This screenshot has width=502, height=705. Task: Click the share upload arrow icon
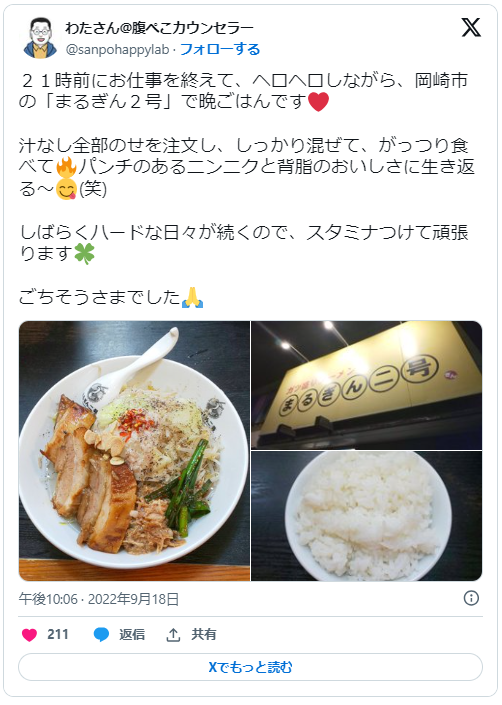pyautogui.click(x=173, y=635)
